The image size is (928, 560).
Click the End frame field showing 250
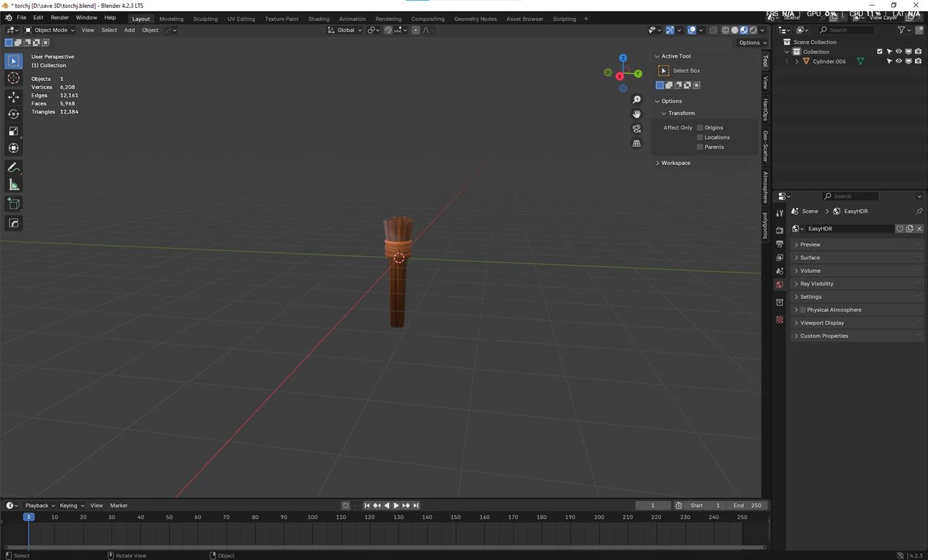pos(748,506)
